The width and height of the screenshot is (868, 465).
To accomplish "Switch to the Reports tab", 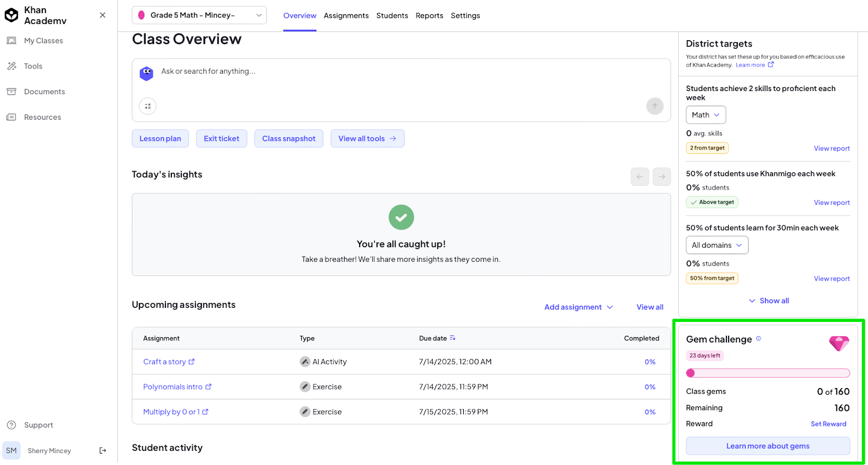I will pos(429,16).
